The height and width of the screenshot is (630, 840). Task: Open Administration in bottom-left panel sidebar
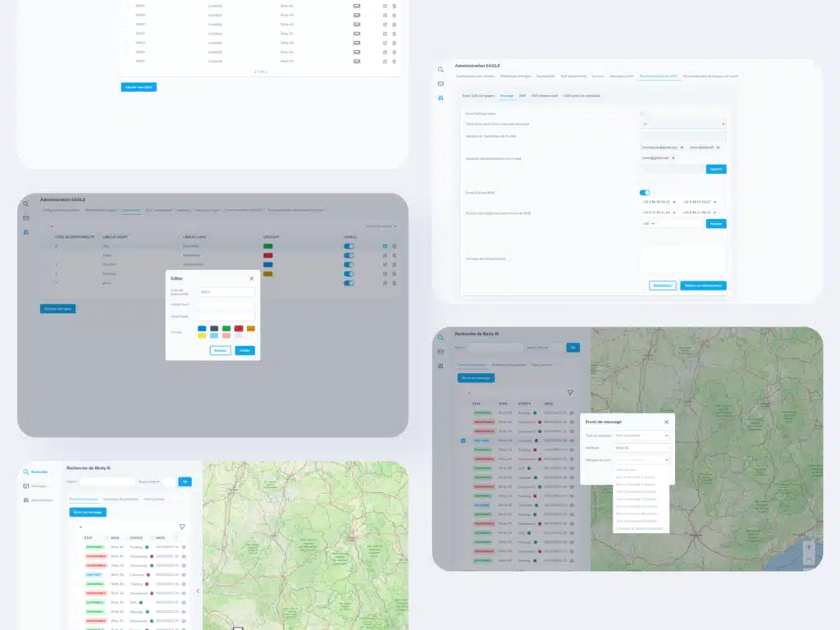38,500
